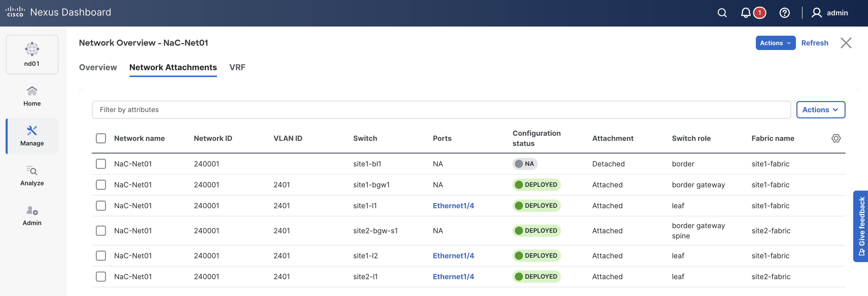Open the notifications bell icon

tap(745, 13)
